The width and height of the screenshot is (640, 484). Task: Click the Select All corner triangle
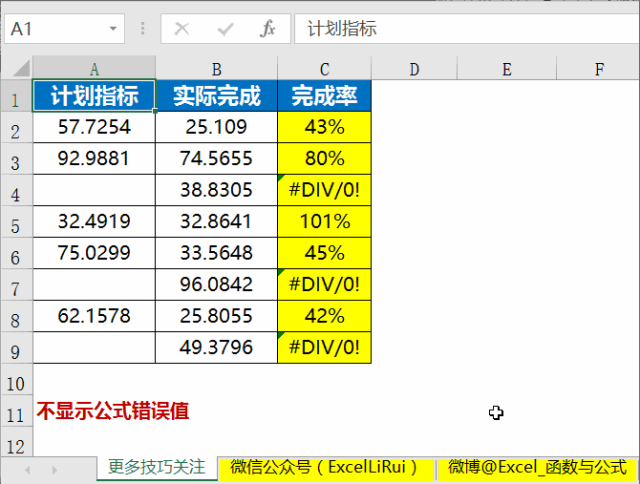pos(21,68)
